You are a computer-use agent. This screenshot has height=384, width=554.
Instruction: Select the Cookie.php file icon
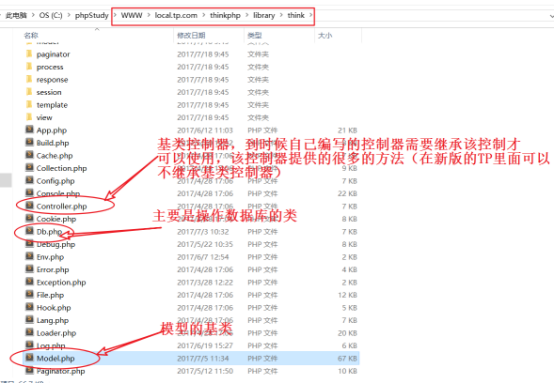coord(30,219)
